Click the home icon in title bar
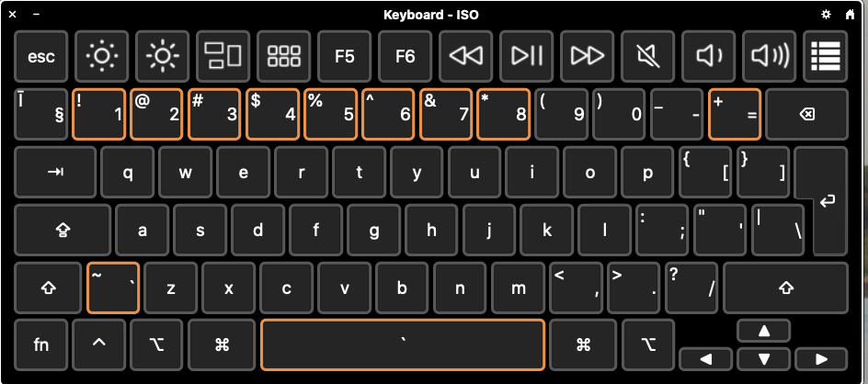Viewport: 868px width, 384px height. pos(850,15)
